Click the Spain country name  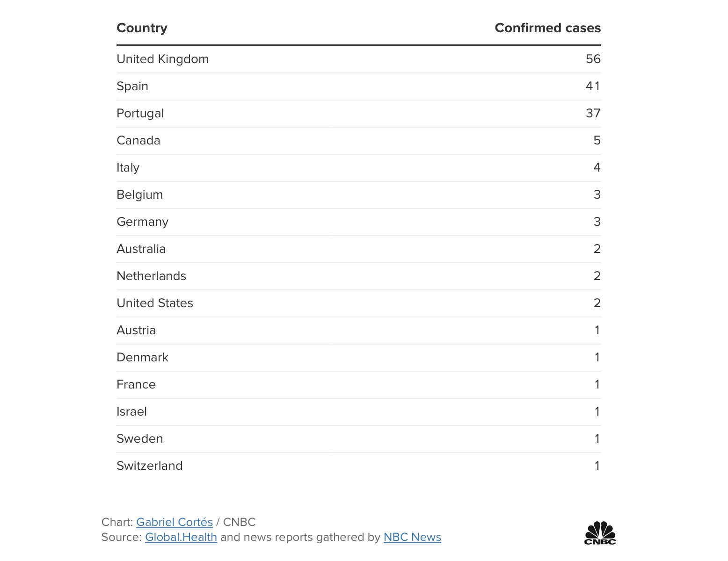(132, 86)
